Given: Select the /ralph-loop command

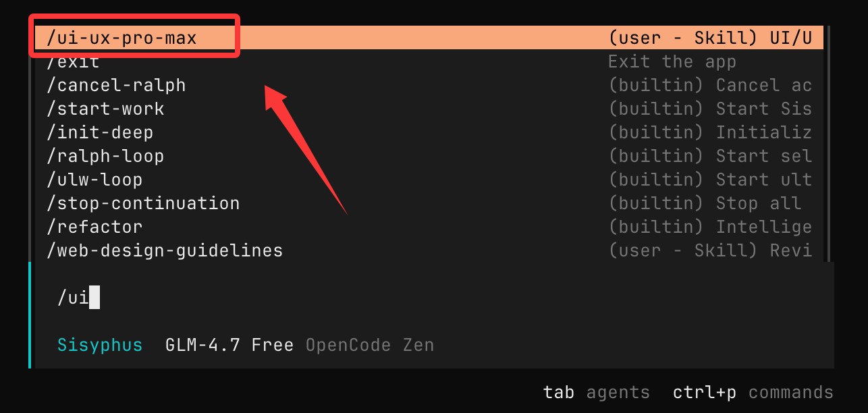Looking at the screenshot, I should pyautogui.click(x=105, y=157).
